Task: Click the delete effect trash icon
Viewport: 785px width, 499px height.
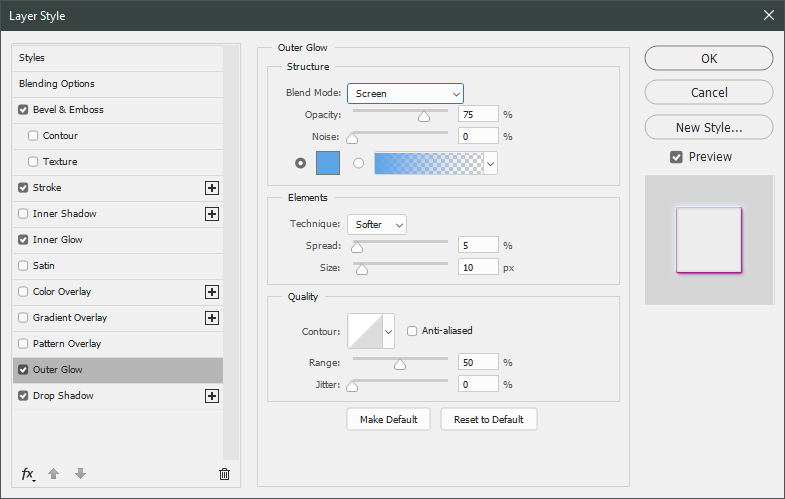Action: pyautogui.click(x=224, y=474)
